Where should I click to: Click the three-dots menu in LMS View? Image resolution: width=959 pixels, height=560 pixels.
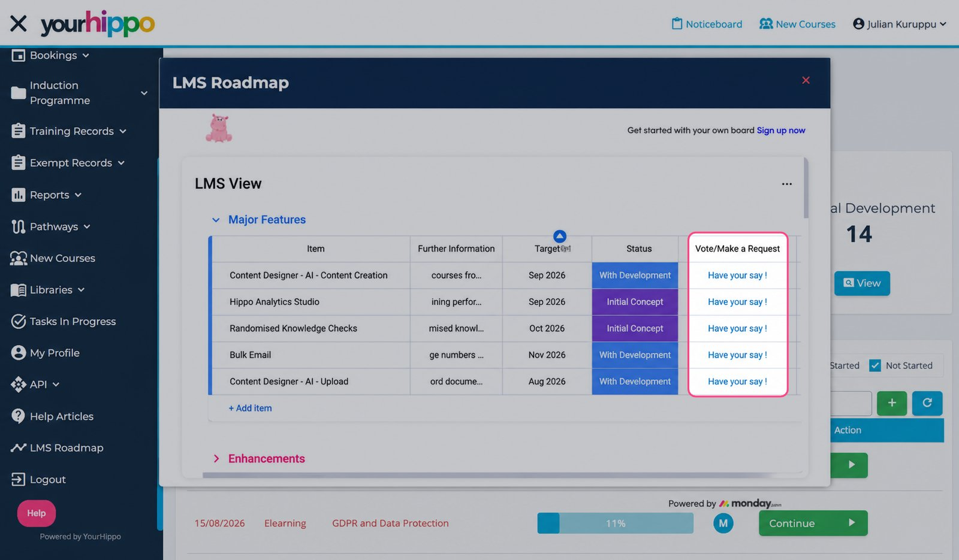pyautogui.click(x=786, y=184)
